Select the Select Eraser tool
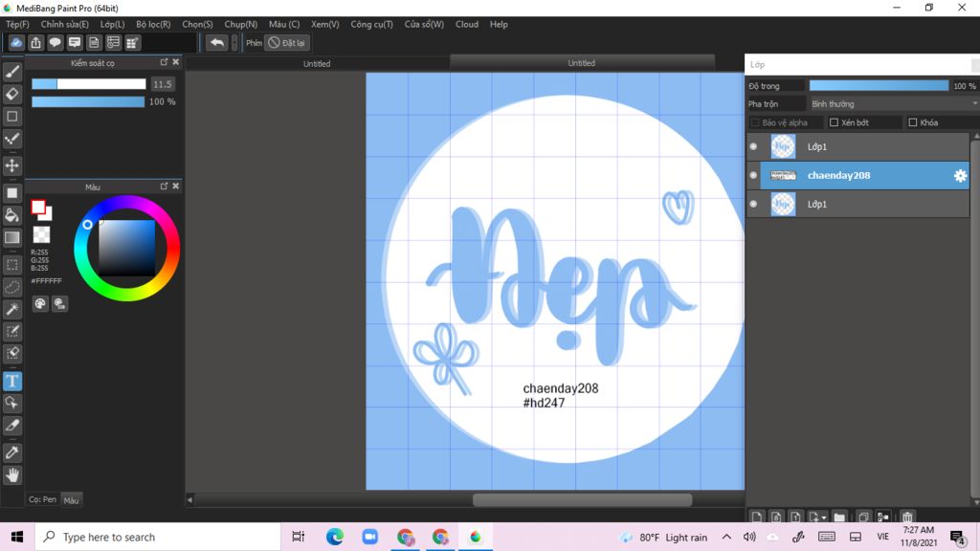Screen dimensions: 980x551 (x=11, y=354)
